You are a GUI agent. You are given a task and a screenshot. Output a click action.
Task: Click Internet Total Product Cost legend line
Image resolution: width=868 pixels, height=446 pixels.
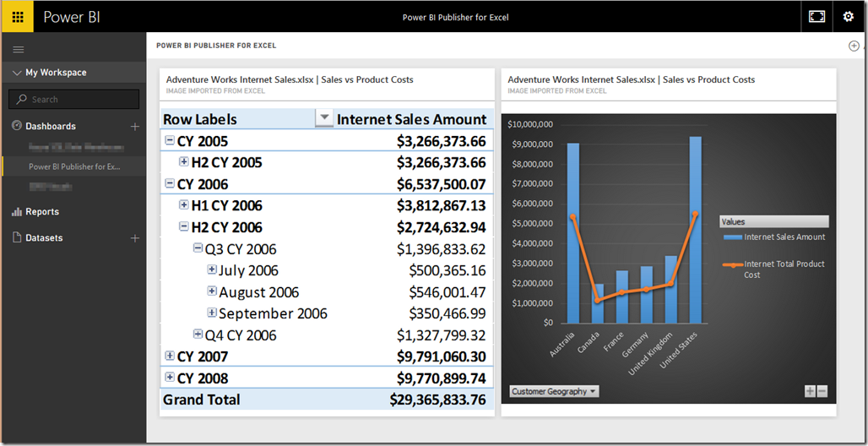[x=732, y=265]
